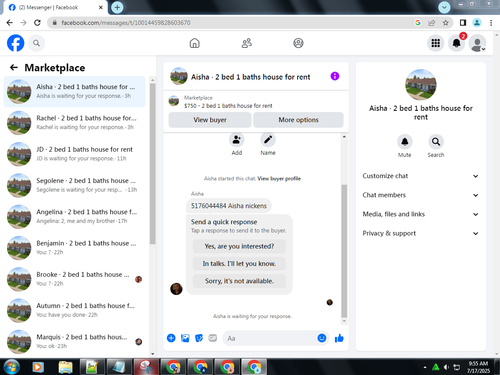500x375 pixels.
Task: Open JD conversation in the list
Action: tap(75, 154)
